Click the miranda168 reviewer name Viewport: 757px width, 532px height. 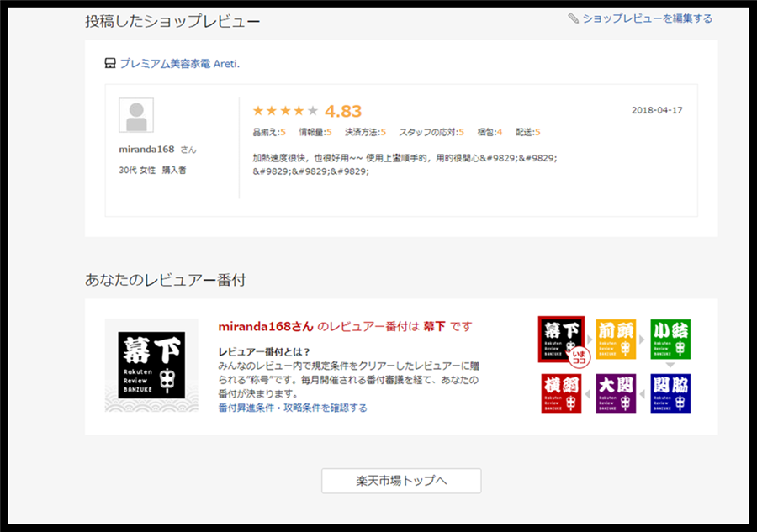click(146, 149)
